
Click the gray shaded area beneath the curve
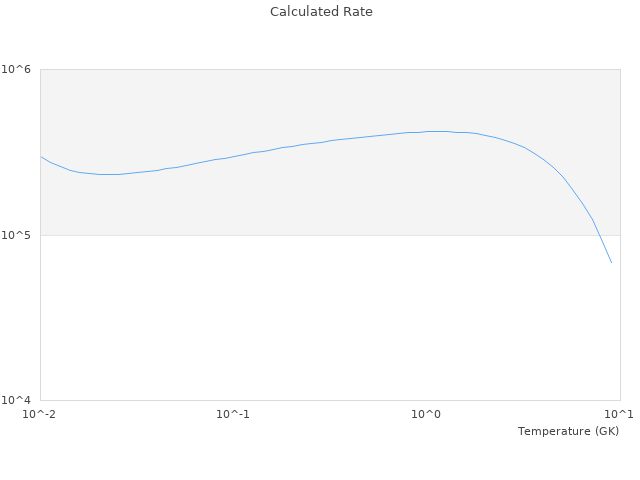pyautogui.click(x=300, y=200)
